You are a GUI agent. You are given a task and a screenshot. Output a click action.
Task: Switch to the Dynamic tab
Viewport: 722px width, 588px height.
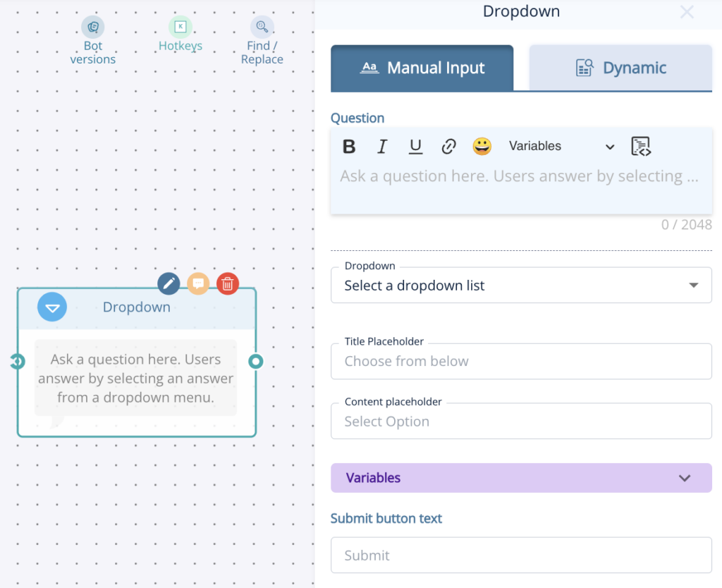pyautogui.click(x=620, y=68)
